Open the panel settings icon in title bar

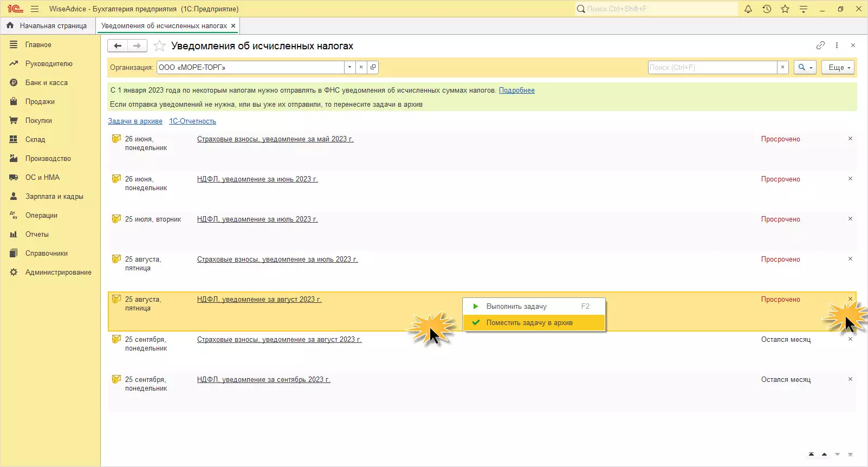pos(804,9)
